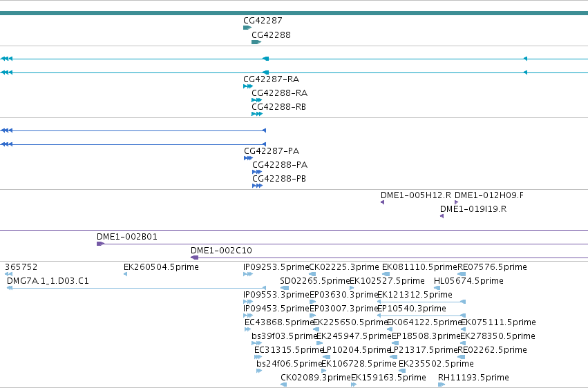This screenshot has width=588, height=388.
Task: Select the EK121312.5prime EST label
Action: tap(415, 295)
